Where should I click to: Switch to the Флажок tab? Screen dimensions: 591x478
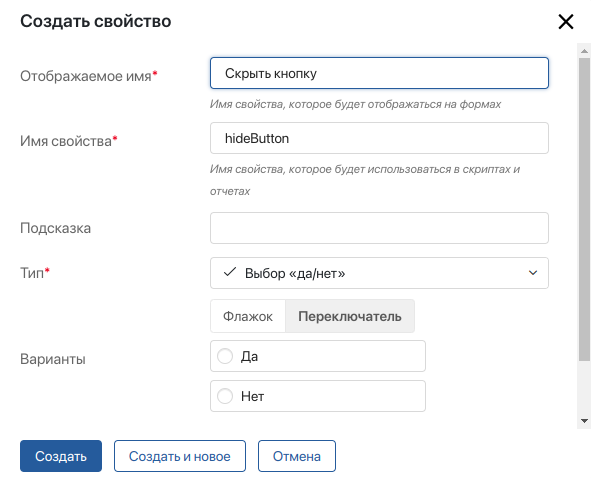pos(248,316)
